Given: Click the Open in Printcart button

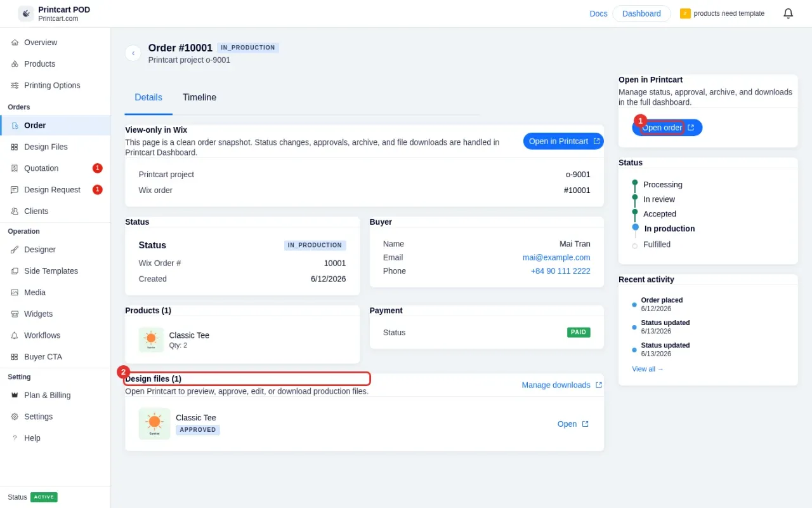Looking at the screenshot, I should 563,141.
